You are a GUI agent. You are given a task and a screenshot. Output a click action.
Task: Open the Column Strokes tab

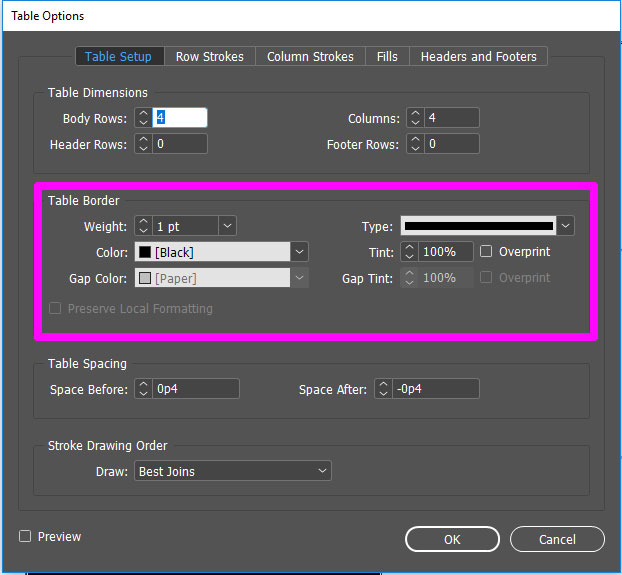coord(310,57)
